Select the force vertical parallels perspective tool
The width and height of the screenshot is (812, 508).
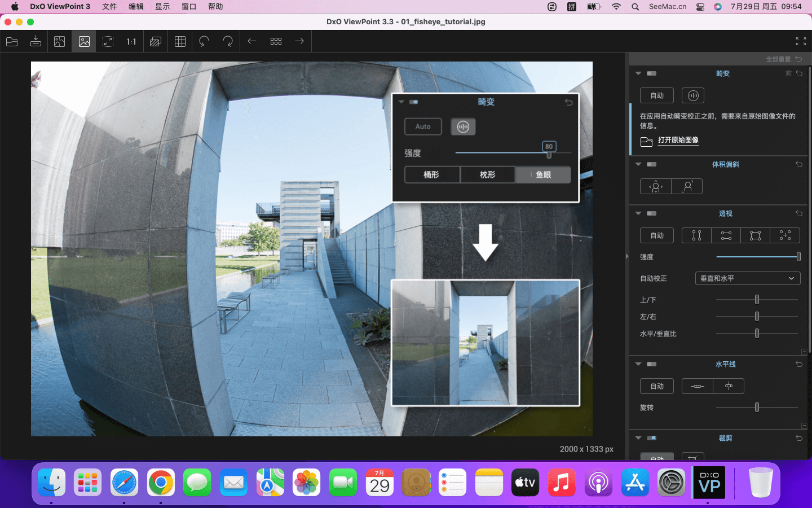[x=696, y=235]
